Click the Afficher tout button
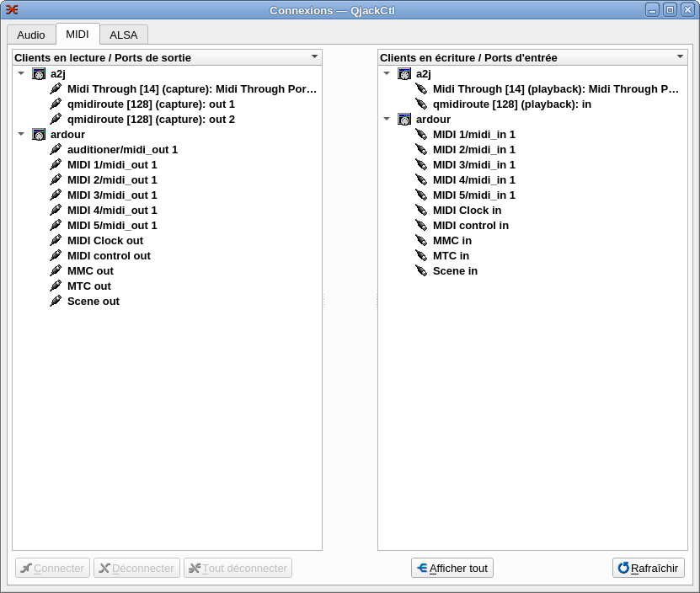 point(452,568)
